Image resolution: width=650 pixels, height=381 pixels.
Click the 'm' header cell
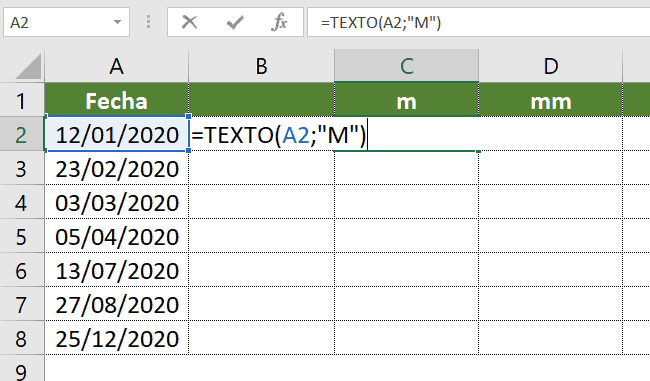click(x=406, y=100)
